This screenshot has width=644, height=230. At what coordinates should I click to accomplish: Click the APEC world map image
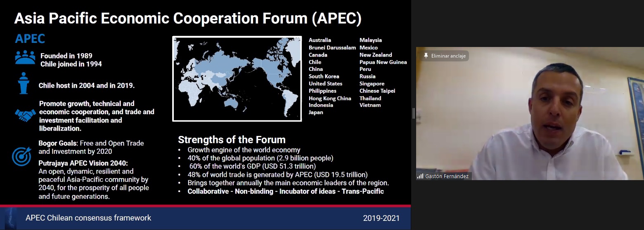tap(237, 79)
